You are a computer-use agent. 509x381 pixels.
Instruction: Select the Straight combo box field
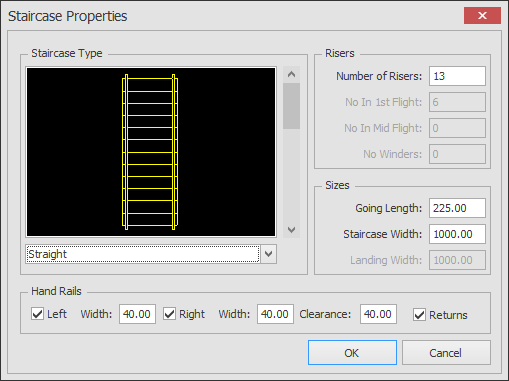pyautogui.click(x=143, y=254)
